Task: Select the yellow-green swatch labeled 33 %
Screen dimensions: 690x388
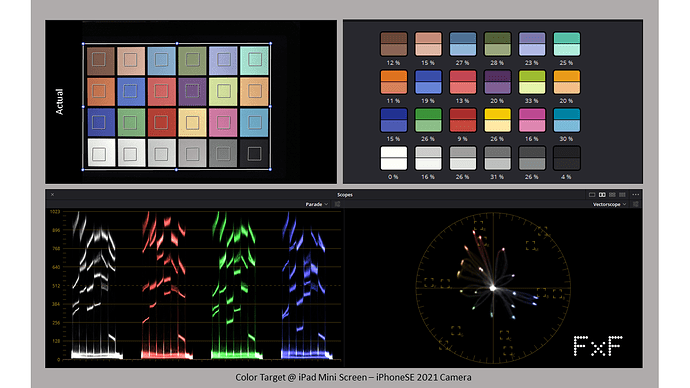Action: click(532, 82)
